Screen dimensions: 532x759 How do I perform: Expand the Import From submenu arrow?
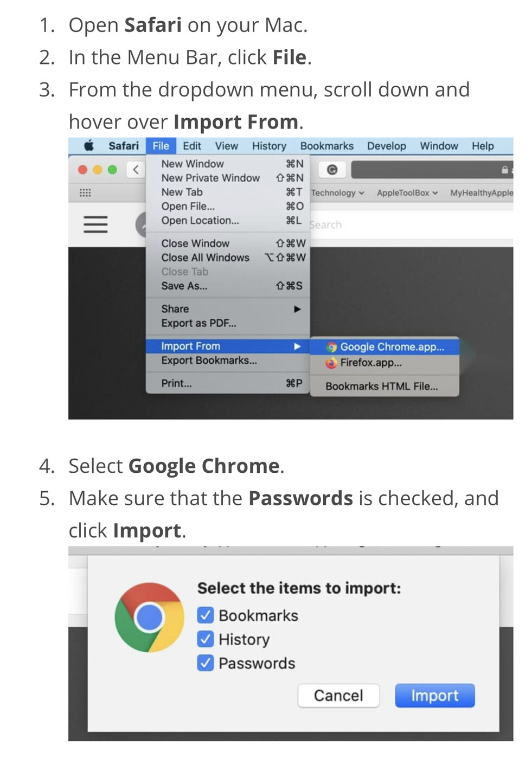pyautogui.click(x=297, y=346)
